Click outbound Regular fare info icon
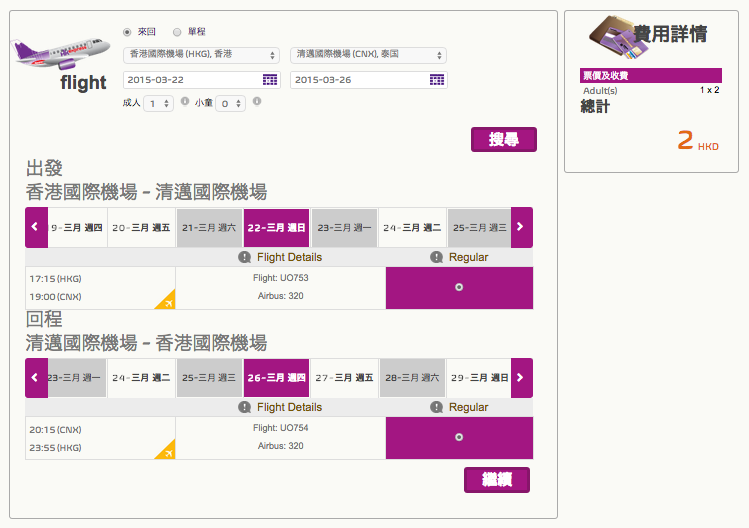 pos(436,257)
